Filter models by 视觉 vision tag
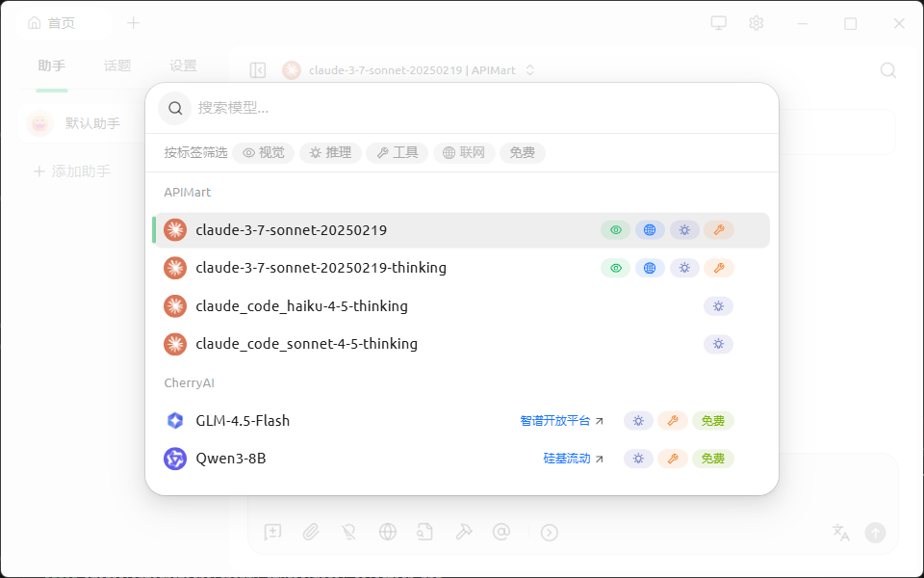Viewport: 924px width, 578px height. (264, 153)
